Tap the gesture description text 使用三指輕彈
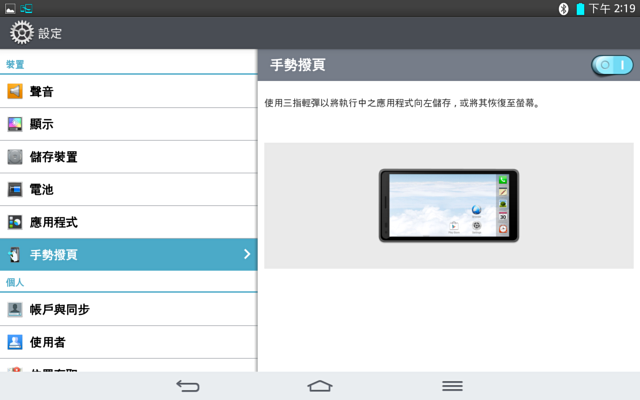640x400 pixels. (402, 103)
